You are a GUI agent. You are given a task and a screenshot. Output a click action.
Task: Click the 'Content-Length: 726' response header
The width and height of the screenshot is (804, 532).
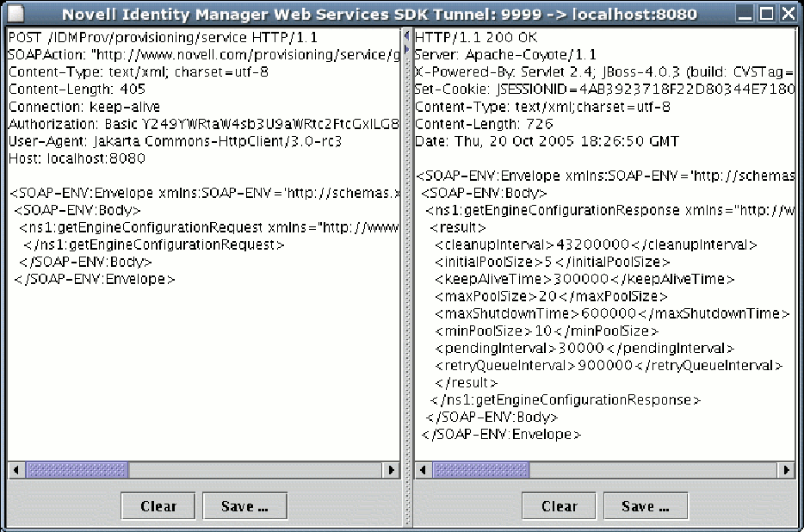(484, 124)
